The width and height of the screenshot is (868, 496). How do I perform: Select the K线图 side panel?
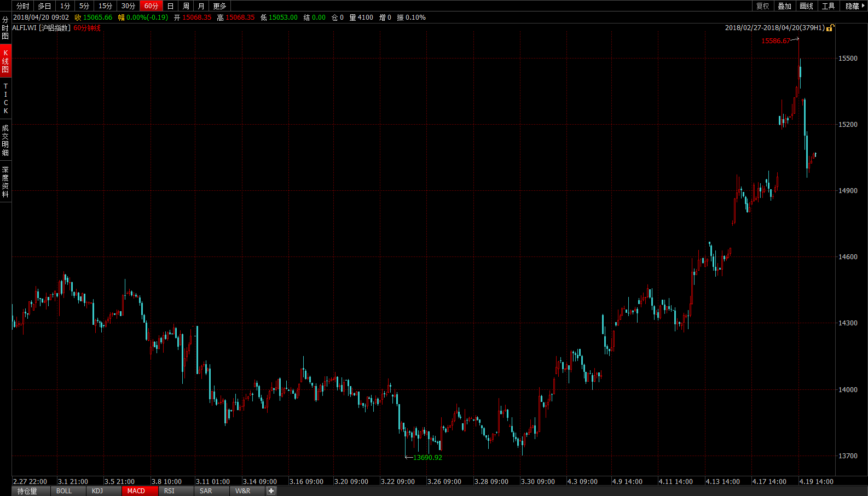tap(5, 61)
